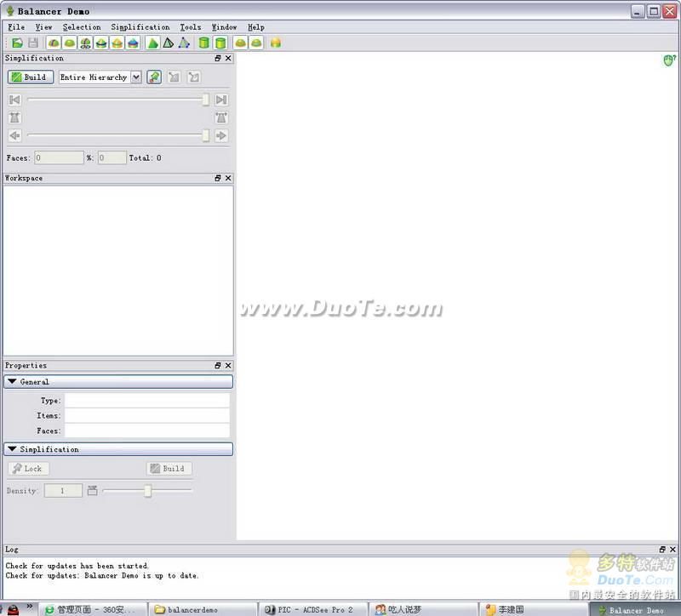The height and width of the screenshot is (616, 681).
Task: Click the green pin icon beside Entire Hierarchy
Action: point(154,77)
